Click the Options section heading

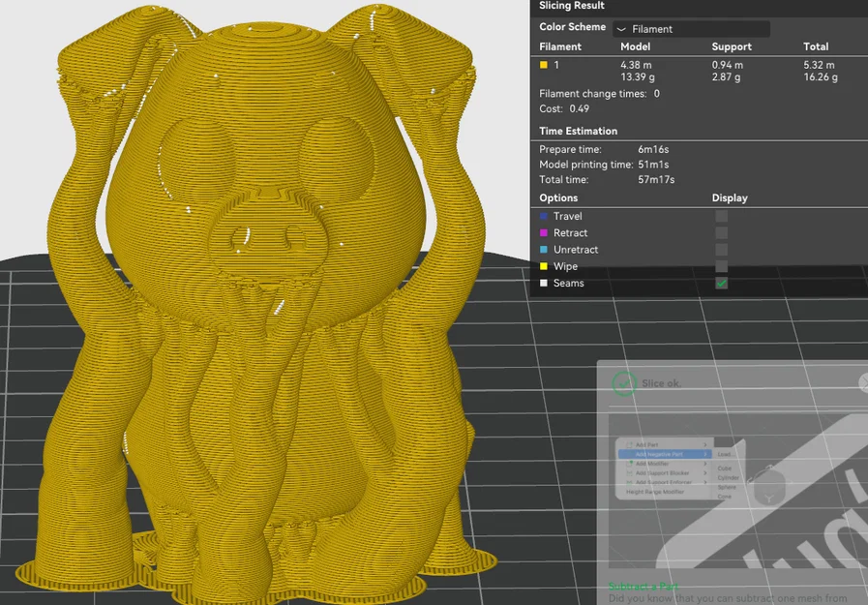558,197
